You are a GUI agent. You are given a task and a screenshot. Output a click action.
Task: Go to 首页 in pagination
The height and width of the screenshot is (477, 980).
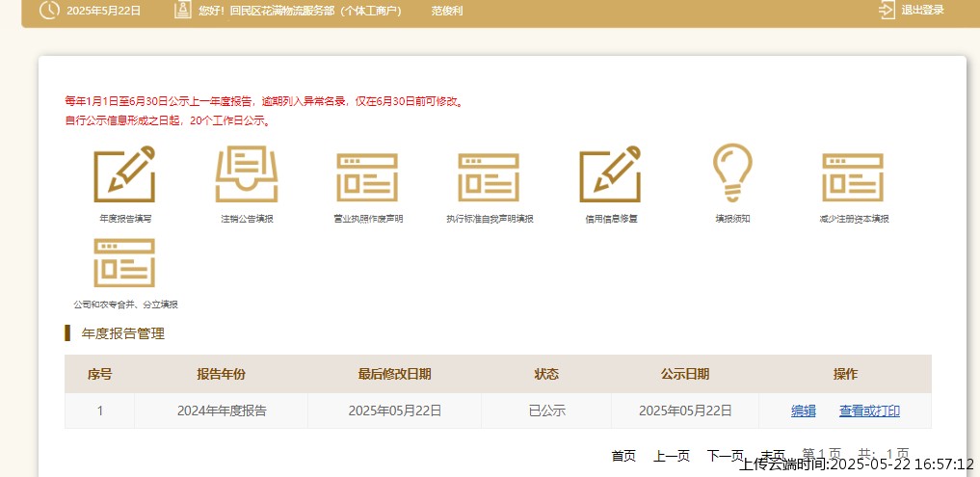(x=623, y=456)
